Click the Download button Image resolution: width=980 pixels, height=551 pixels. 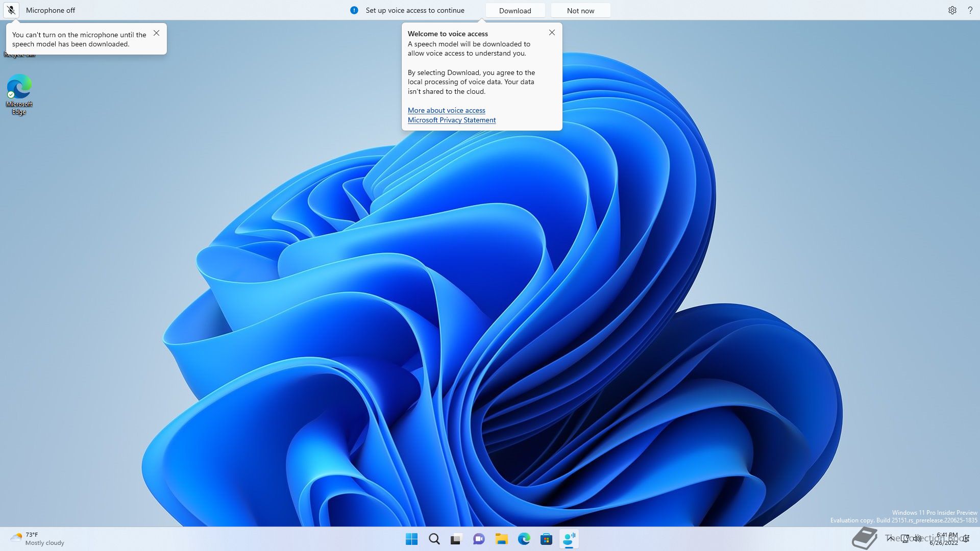pyautogui.click(x=514, y=11)
